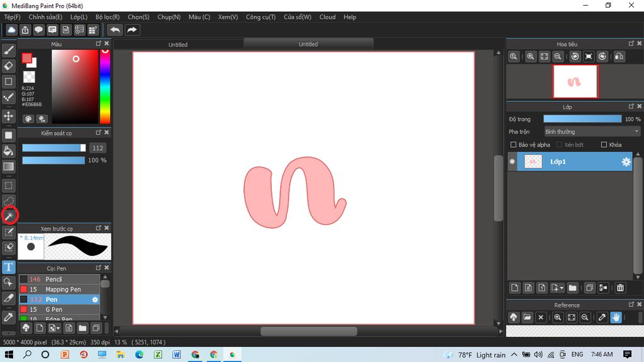Click the red foreground color swatch

pos(26,58)
